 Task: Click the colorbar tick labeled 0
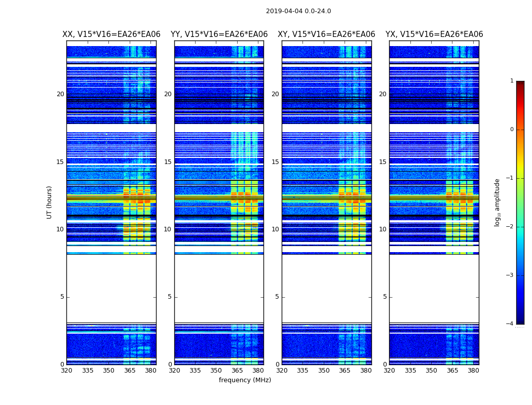(512, 130)
